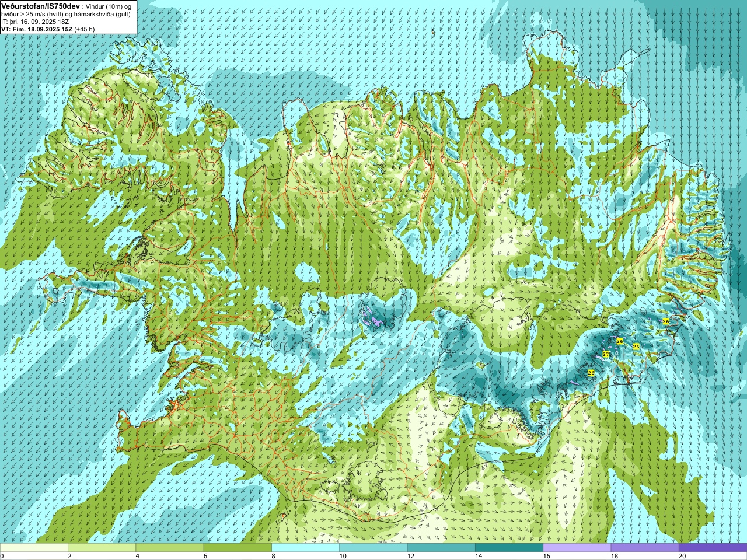Click the '(+45 h)' forecast offset text
This screenshot has height=560, width=747.
[85, 29]
